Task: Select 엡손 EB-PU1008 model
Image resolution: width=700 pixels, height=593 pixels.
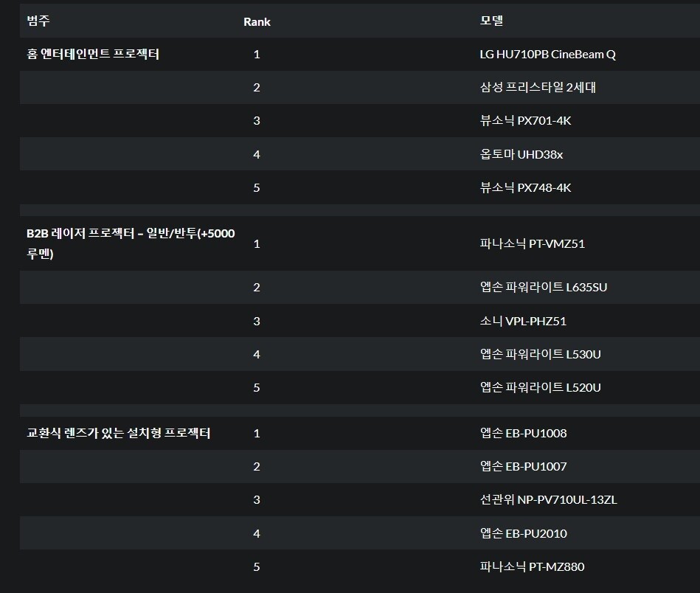Action: 523,433
